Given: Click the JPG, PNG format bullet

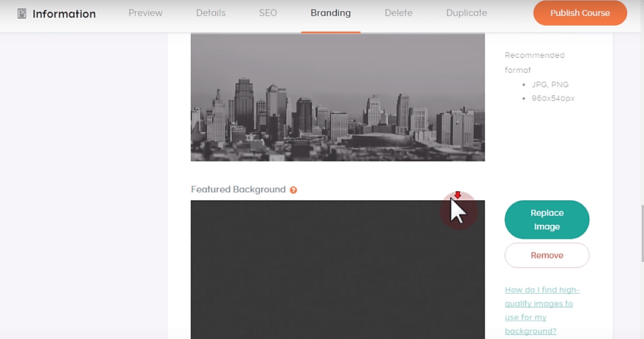Looking at the screenshot, I should click(x=550, y=85).
